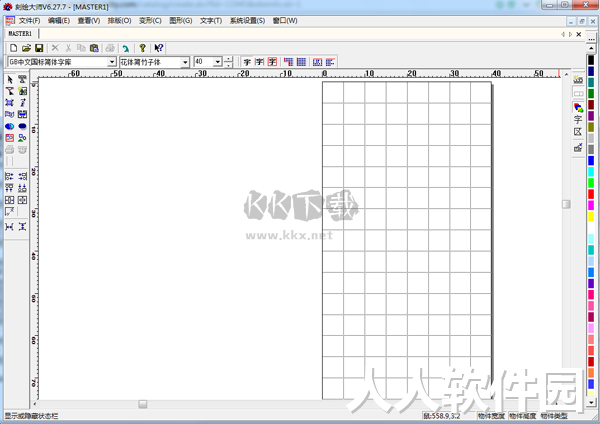Viewport: 600px width, 424px height.
Task: Open a file with the folder icon
Action: (26, 48)
